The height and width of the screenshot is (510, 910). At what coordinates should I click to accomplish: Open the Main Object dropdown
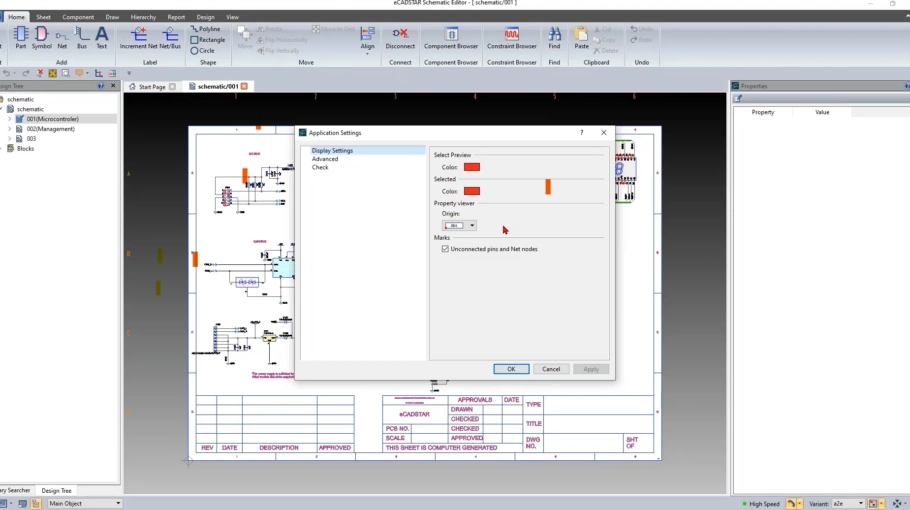click(x=117, y=503)
